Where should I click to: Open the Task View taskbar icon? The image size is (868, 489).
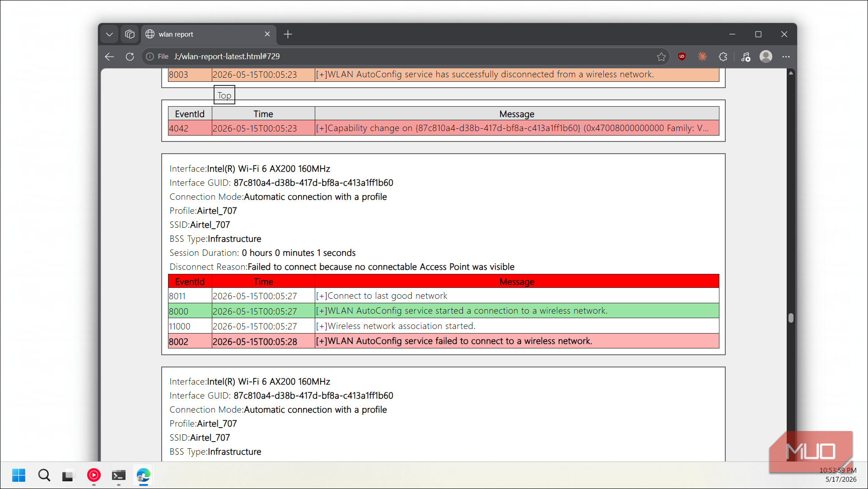click(68, 475)
